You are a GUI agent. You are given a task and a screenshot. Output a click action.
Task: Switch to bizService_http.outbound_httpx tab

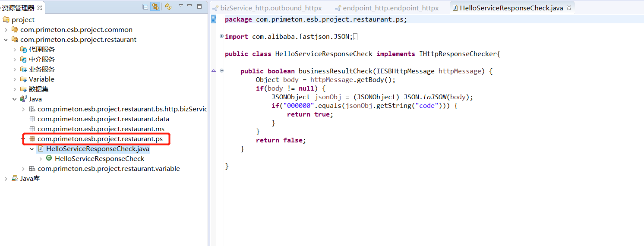click(271, 8)
